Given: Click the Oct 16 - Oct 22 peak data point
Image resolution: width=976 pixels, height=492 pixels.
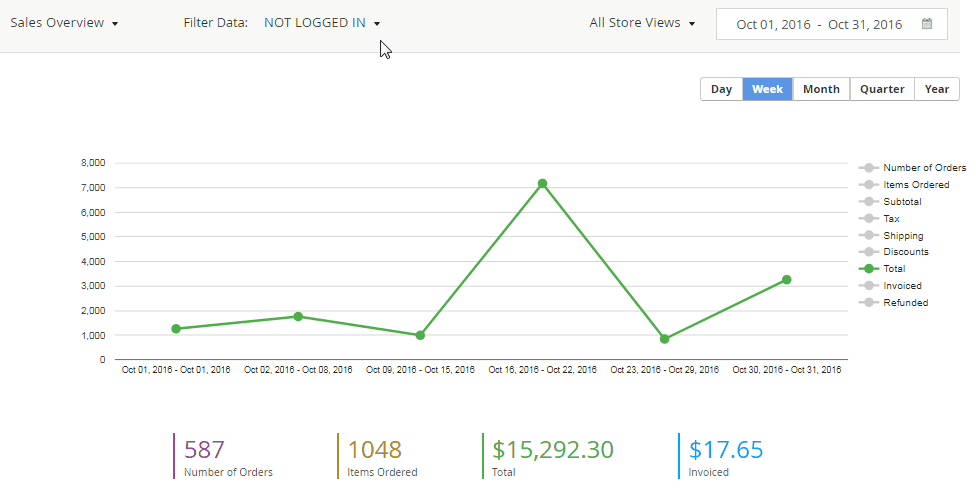Looking at the screenshot, I should tap(542, 183).
